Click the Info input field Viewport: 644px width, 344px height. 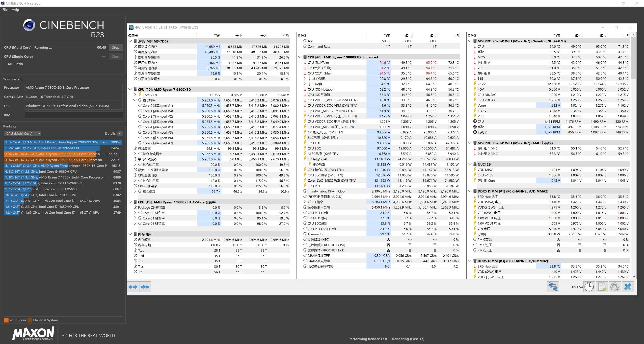(74, 115)
